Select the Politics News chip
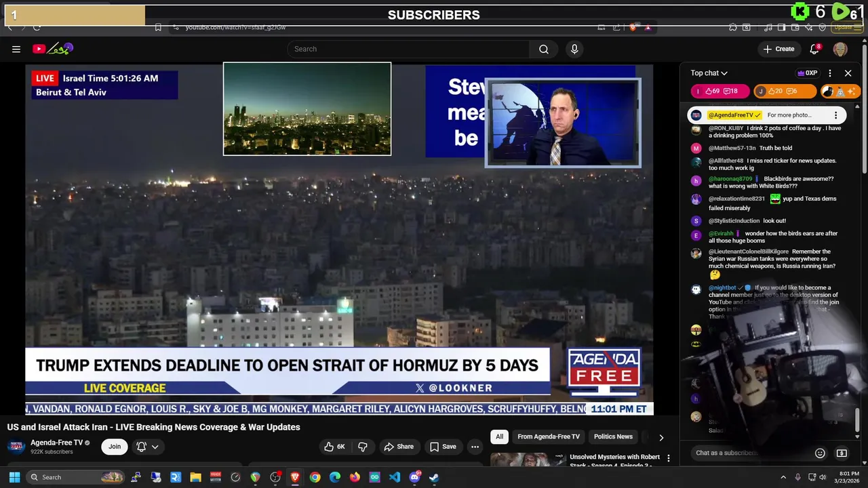The height and width of the screenshot is (488, 868). pyautogui.click(x=613, y=437)
